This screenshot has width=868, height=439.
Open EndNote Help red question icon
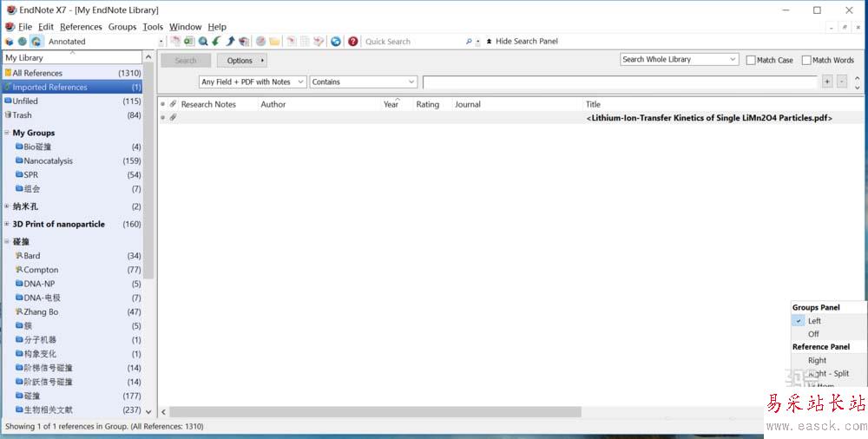(352, 42)
